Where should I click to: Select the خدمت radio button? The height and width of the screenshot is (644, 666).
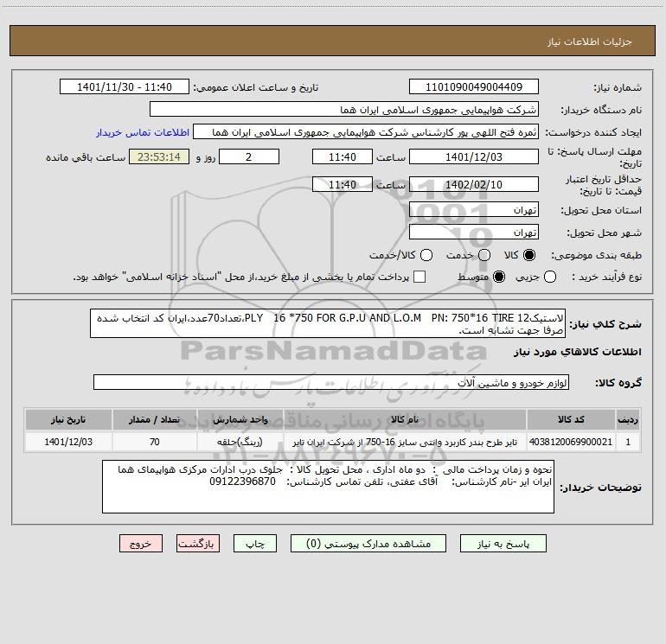pyautogui.click(x=484, y=255)
